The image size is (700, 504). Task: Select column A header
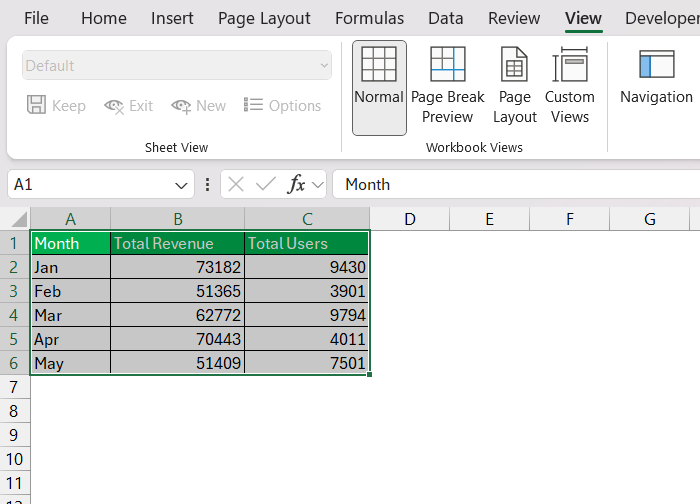(71, 219)
